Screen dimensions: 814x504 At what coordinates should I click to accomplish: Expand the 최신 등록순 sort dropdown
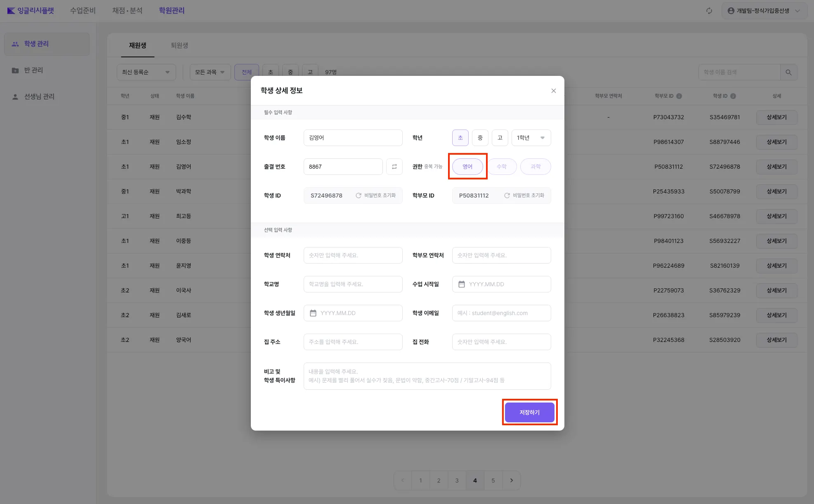pos(146,72)
